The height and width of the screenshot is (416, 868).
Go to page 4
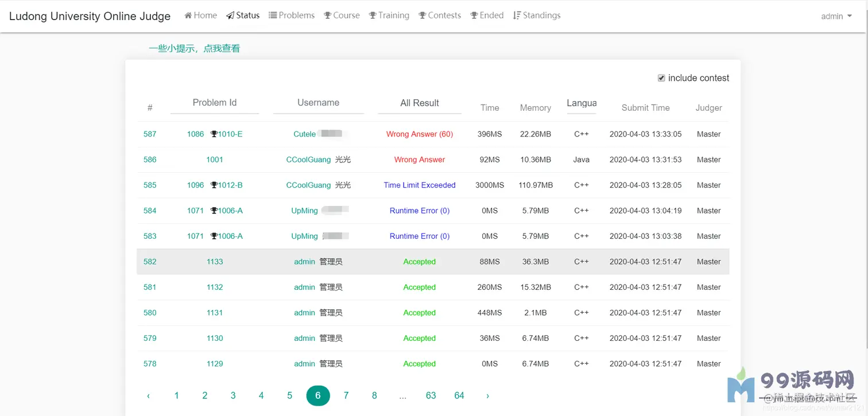(261, 396)
